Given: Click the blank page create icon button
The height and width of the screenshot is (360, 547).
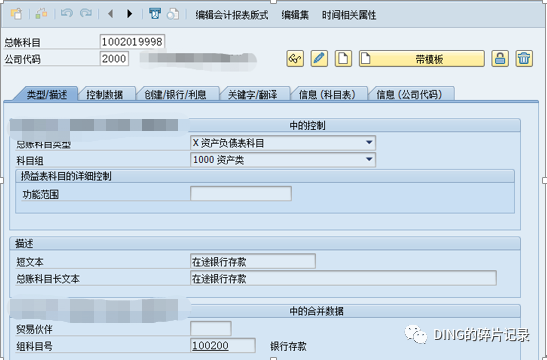Looking at the screenshot, I should pyautogui.click(x=343, y=59).
